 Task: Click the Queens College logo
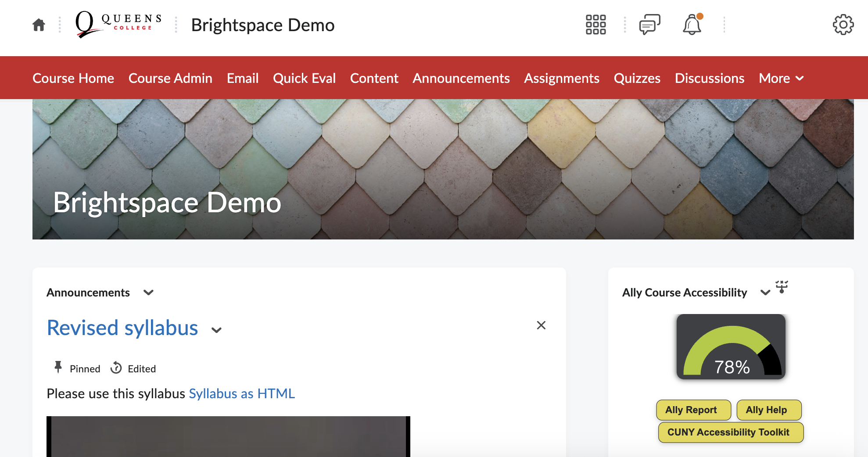118,25
